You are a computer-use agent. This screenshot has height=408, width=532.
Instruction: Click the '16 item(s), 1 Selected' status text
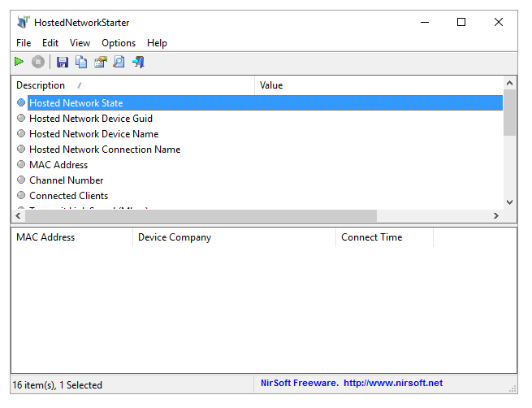(x=58, y=385)
